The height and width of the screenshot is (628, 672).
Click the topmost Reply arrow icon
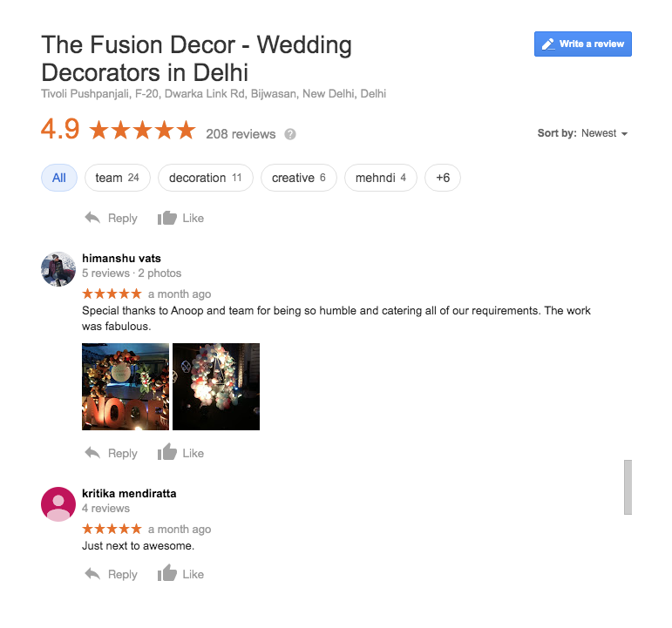point(92,218)
